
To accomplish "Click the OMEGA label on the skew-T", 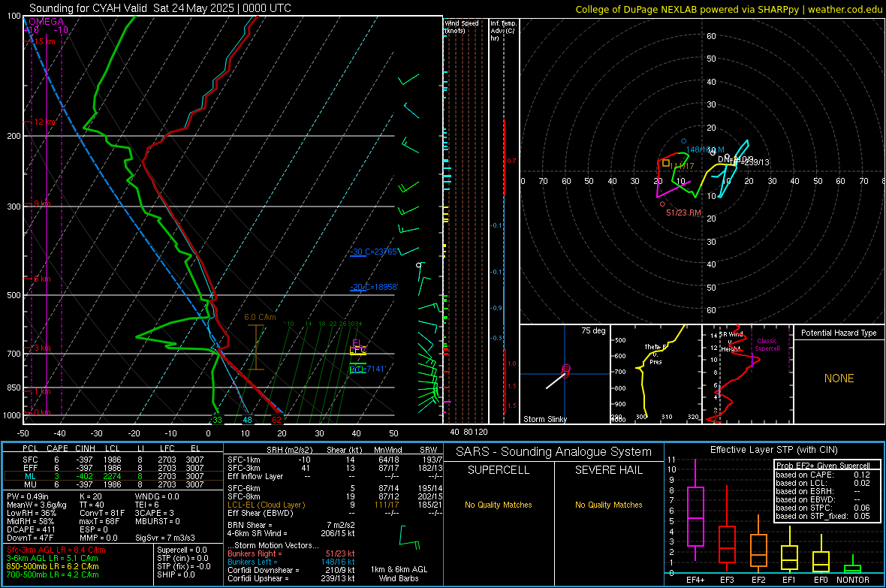I will click(x=46, y=22).
